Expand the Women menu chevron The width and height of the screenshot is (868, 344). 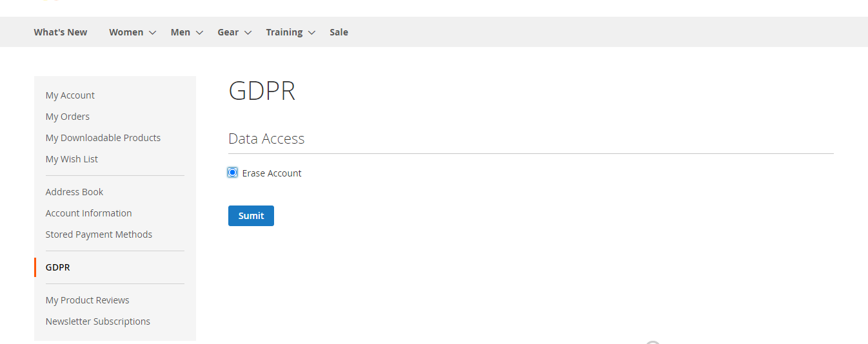tap(153, 33)
